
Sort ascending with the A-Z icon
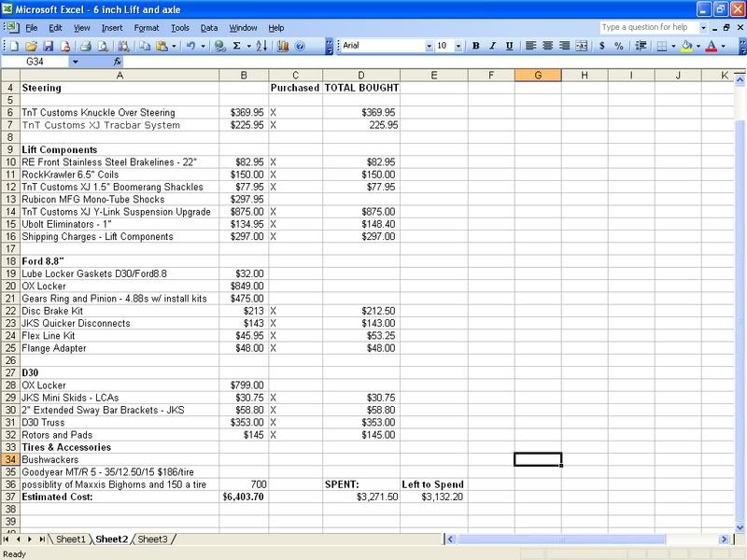[x=261, y=46]
